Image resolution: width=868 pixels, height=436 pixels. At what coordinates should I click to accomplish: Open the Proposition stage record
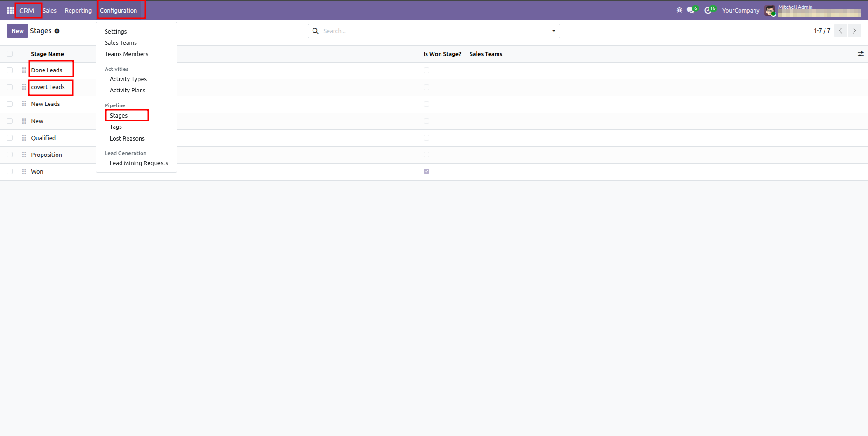pyautogui.click(x=46, y=155)
